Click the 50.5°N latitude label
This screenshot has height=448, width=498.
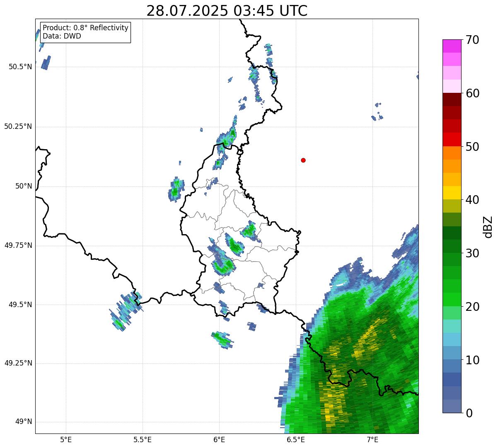[20, 67]
